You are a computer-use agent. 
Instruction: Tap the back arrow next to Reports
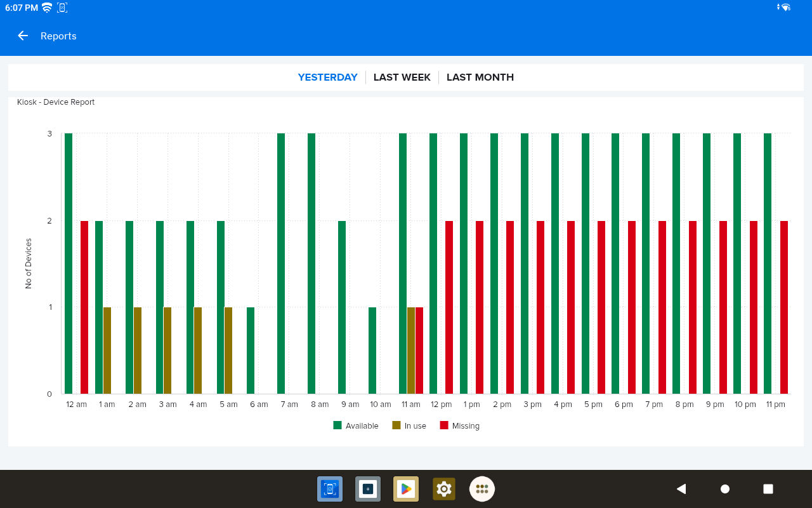pos(23,36)
